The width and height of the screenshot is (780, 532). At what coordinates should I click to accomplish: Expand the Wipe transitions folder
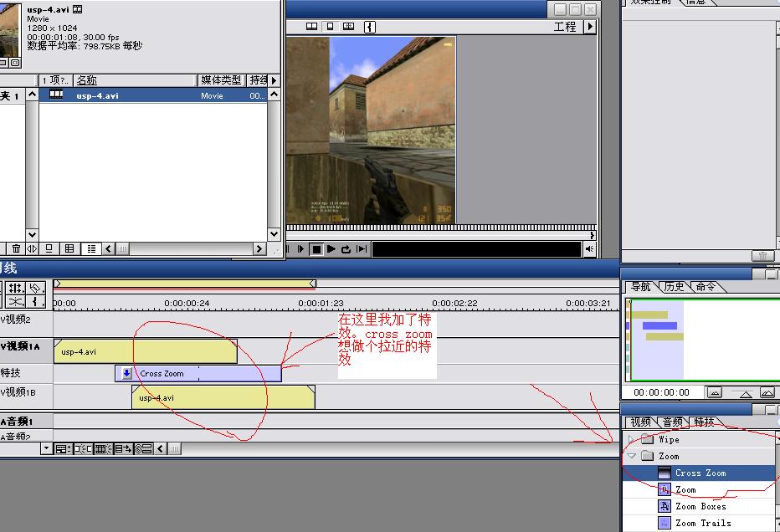(631, 439)
